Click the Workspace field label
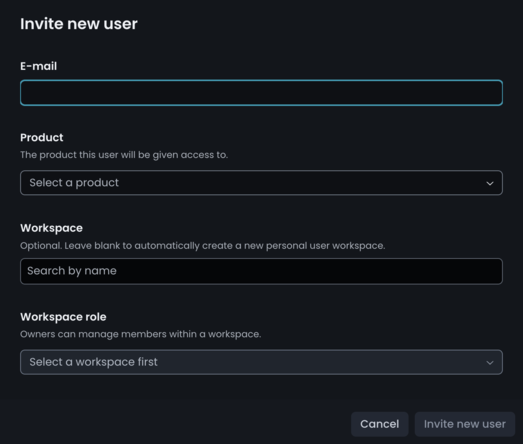Screen dimensions: 523x444 tap(51, 228)
